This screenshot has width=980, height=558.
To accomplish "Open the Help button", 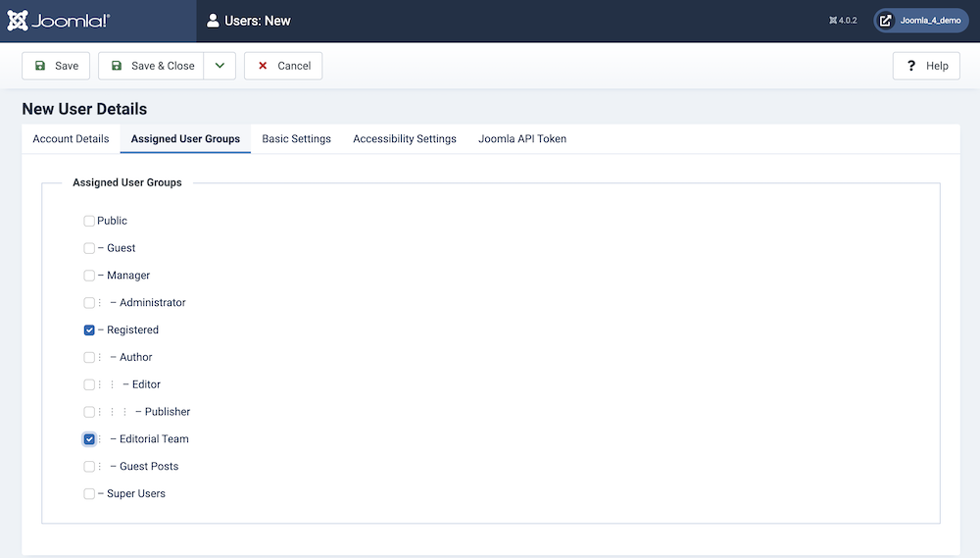I will (x=926, y=66).
